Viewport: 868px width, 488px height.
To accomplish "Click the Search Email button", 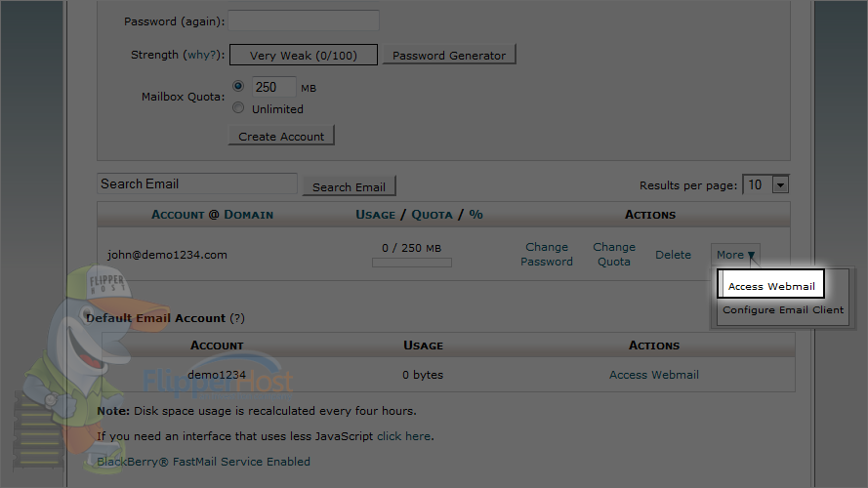I will click(349, 186).
